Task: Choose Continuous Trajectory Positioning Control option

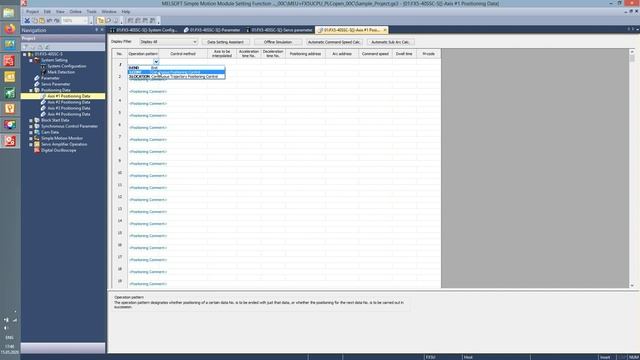Action: coord(176,77)
